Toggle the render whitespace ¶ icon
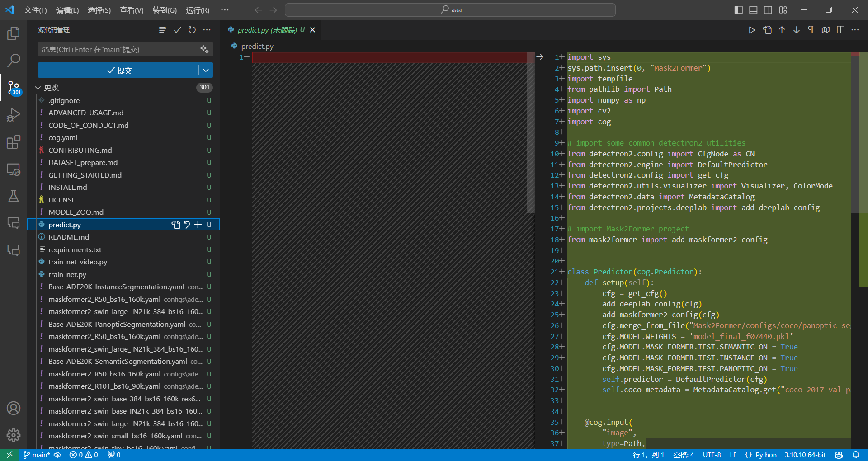 pos(811,30)
